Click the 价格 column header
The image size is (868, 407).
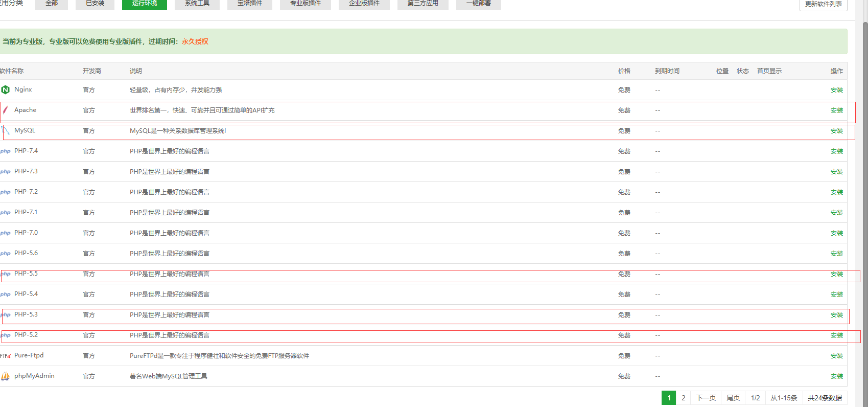click(624, 71)
